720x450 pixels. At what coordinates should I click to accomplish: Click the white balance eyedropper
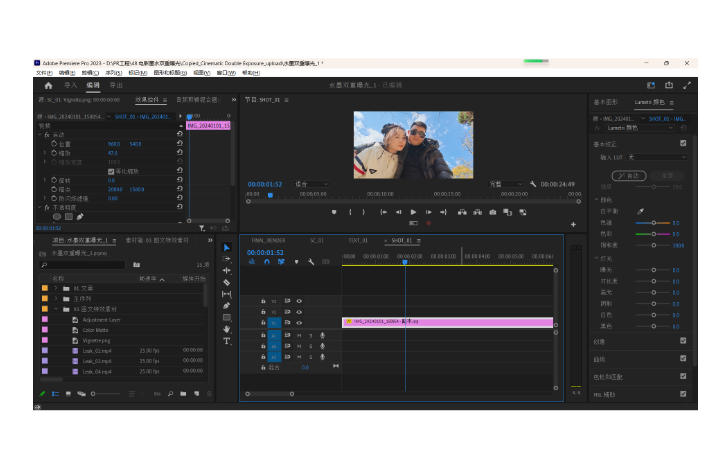coord(640,211)
